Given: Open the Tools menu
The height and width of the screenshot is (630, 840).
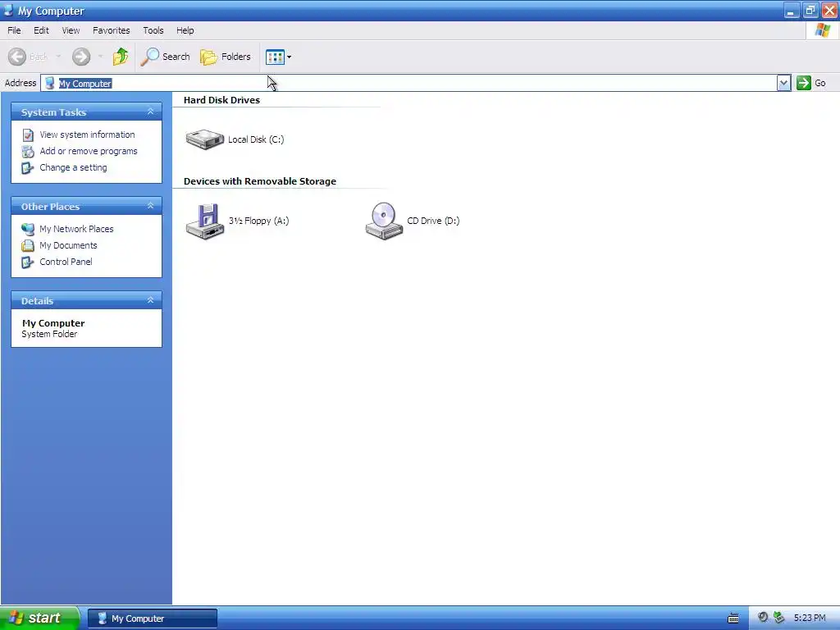Looking at the screenshot, I should [153, 30].
